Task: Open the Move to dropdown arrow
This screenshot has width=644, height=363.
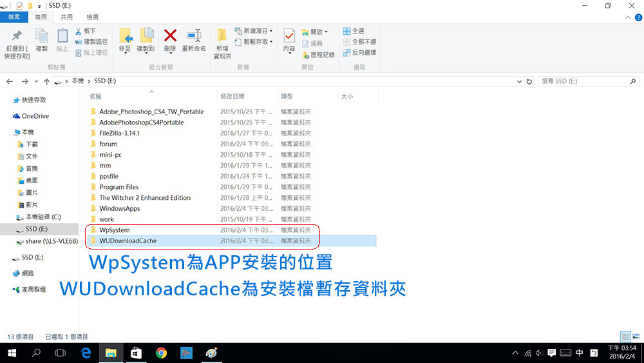Action: (126, 54)
